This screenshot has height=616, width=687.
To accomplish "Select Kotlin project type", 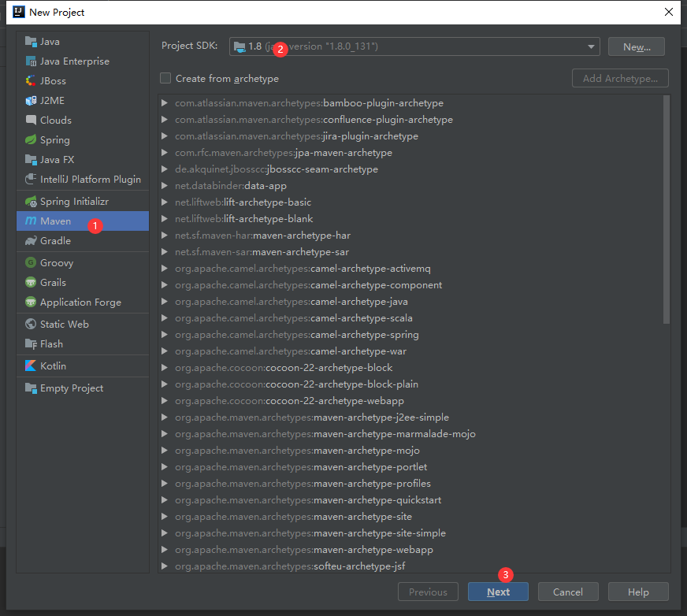I will 83,366.
